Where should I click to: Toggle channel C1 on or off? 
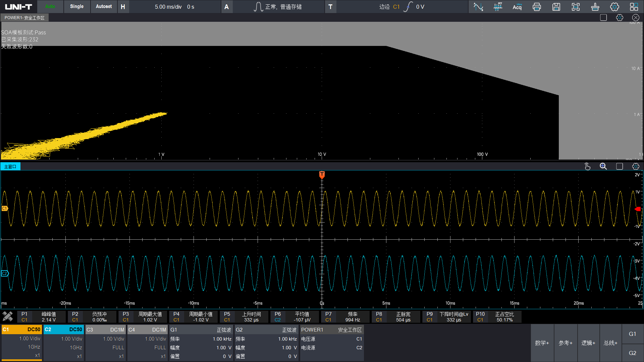click(22, 329)
